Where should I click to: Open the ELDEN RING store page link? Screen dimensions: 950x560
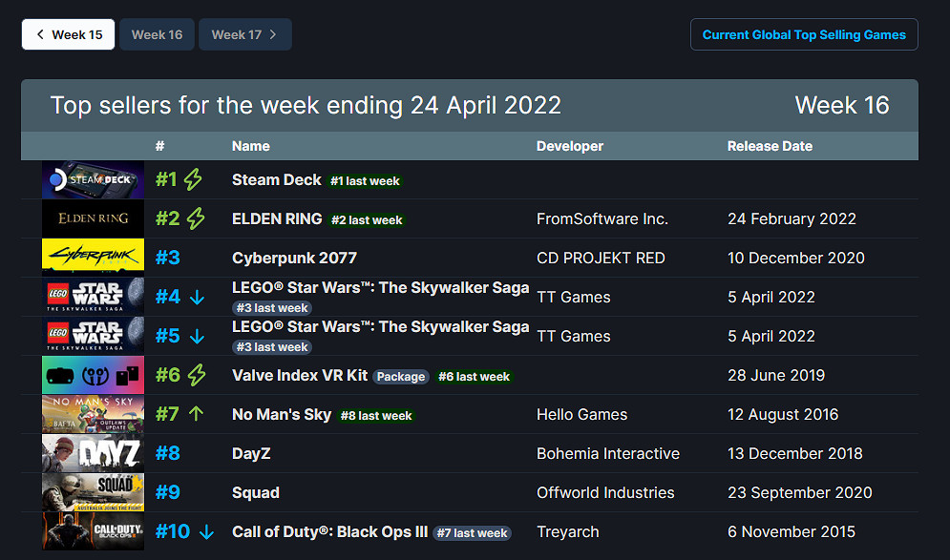click(x=277, y=218)
